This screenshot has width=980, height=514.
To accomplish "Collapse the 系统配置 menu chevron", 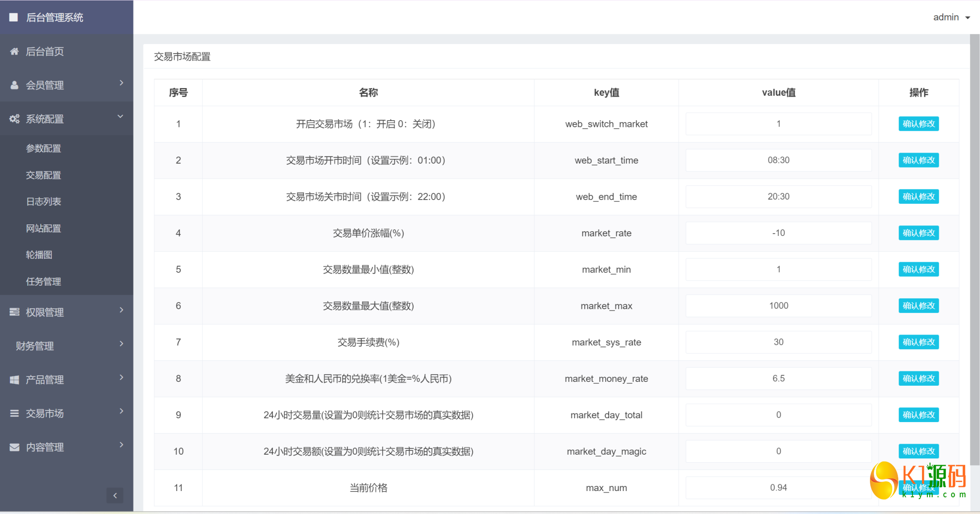I will [x=121, y=116].
